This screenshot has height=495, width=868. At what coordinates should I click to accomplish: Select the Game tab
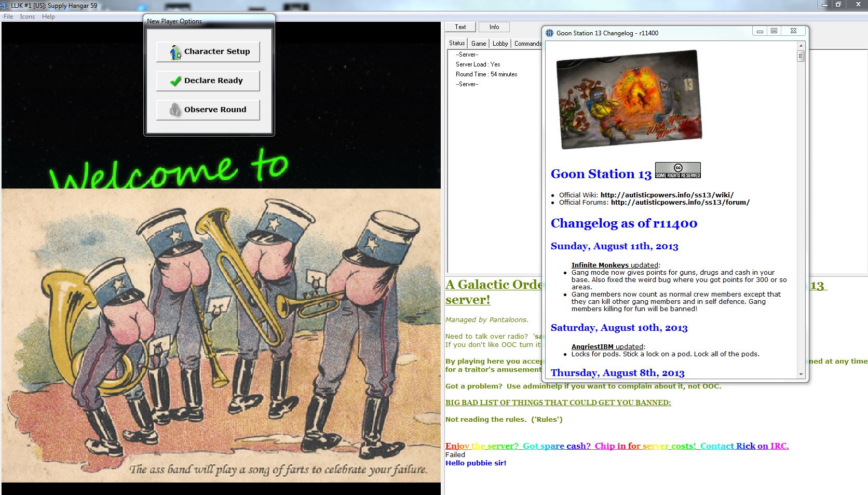[x=479, y=44]
